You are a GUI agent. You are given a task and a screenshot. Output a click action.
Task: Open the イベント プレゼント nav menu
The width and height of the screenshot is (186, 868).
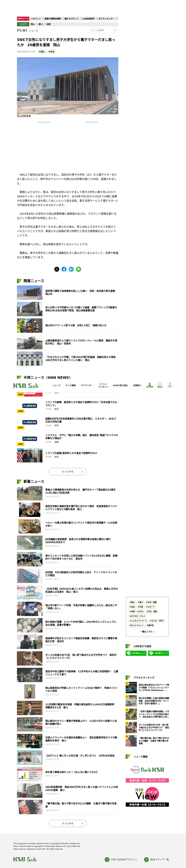point(103,386)
